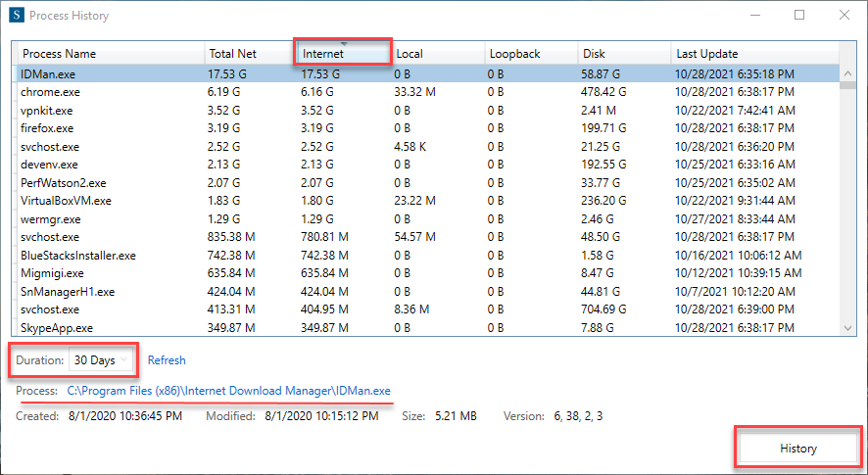Sort by Local column header
The width and height of the screenshot is (868, 475).
[438, 54]
